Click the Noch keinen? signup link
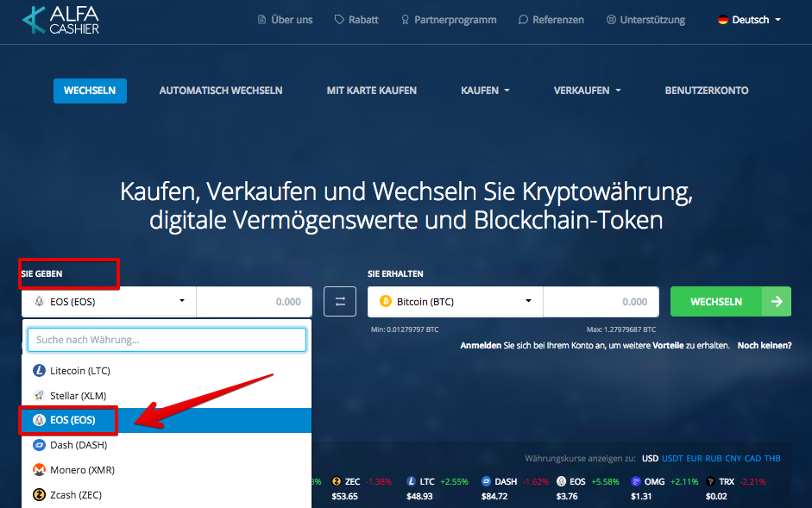Screen dimensions: 812x508 [765, 345]
